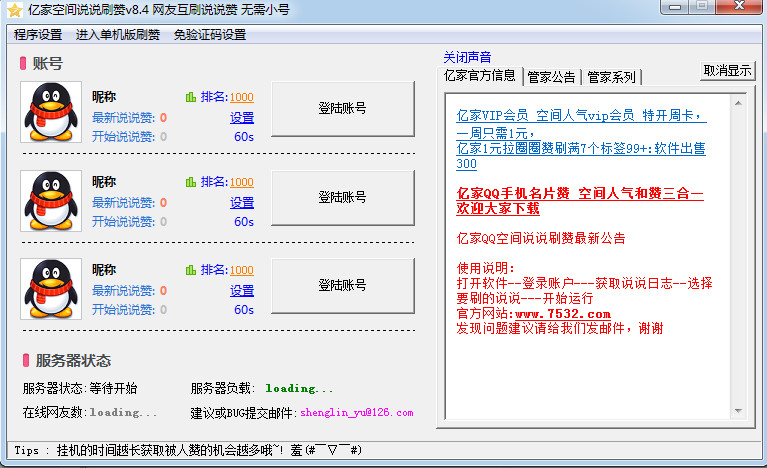Image resolution: width=767 pixels, height=468 pixels.
Task: Click first account's green ranking chart icon
Action: click(191, 97)
